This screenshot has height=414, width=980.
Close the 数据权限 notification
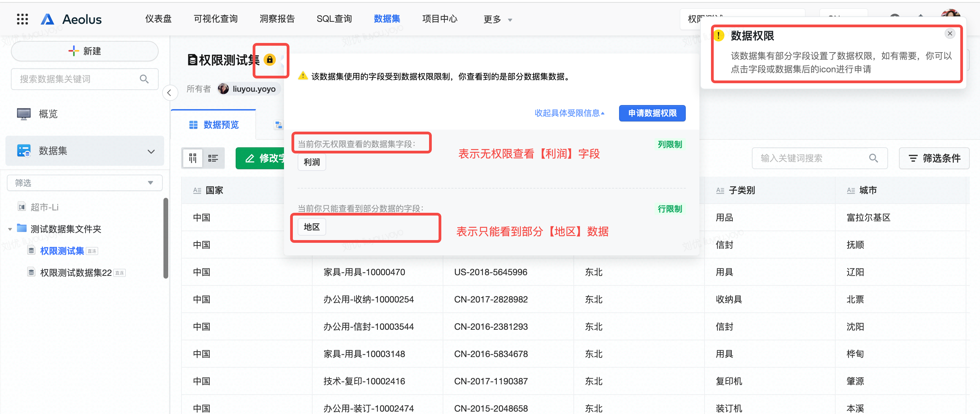coord(950,33)
